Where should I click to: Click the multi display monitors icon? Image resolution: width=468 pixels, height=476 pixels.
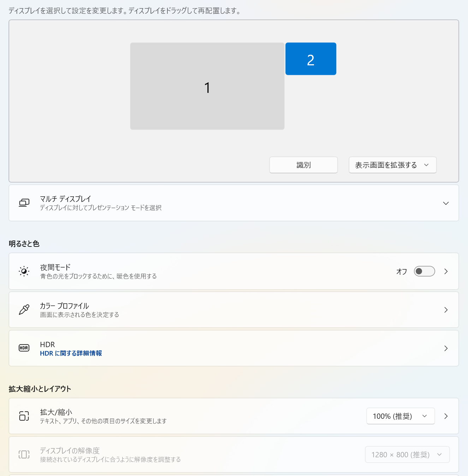24,203
